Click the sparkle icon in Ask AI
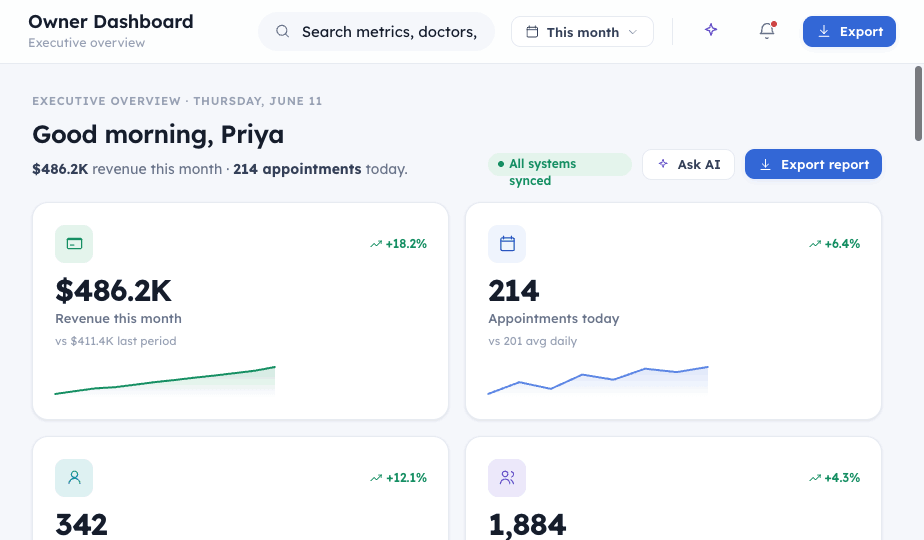The height and width of the screenshot is (540, 924). (x=663, y=164)
